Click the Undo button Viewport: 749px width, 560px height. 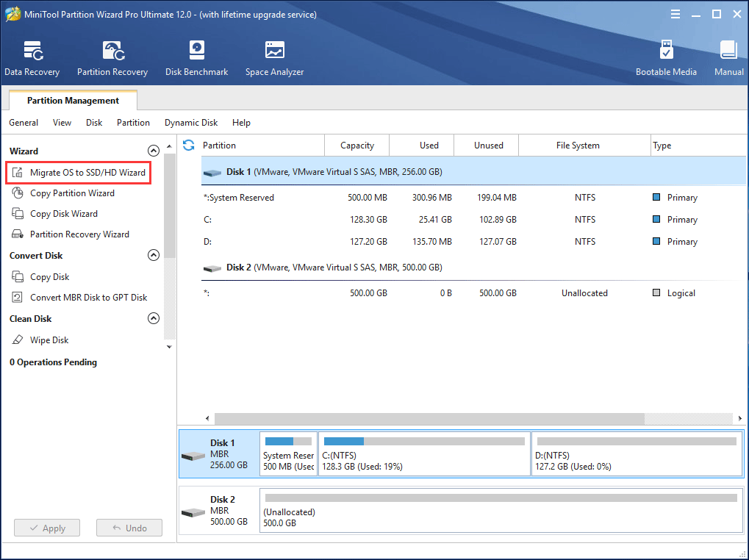(129, 528)
